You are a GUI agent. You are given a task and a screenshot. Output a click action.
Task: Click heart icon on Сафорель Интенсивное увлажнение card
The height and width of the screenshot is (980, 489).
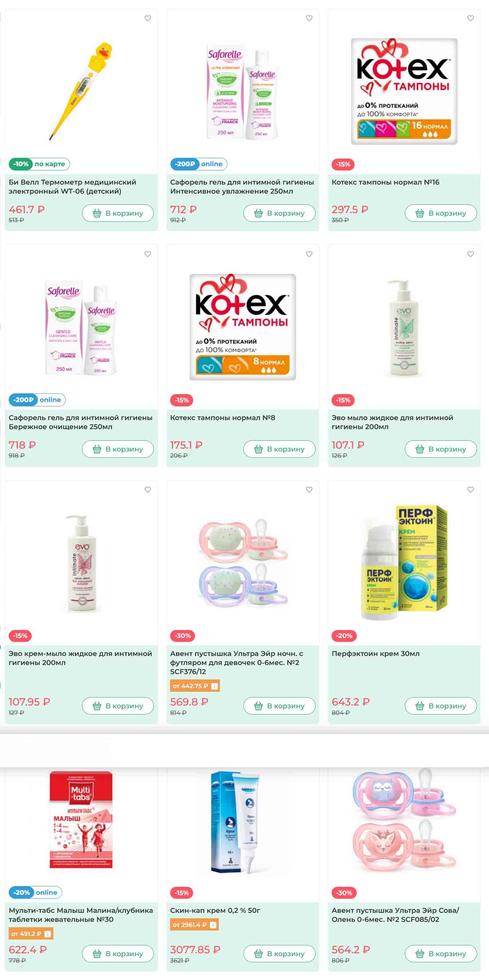click(x=309, y=18)
